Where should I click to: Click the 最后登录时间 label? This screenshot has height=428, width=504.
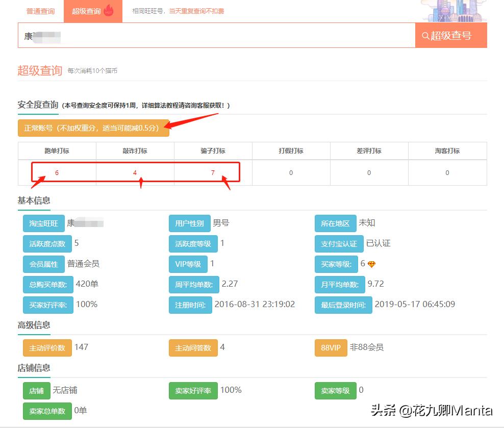344,305
